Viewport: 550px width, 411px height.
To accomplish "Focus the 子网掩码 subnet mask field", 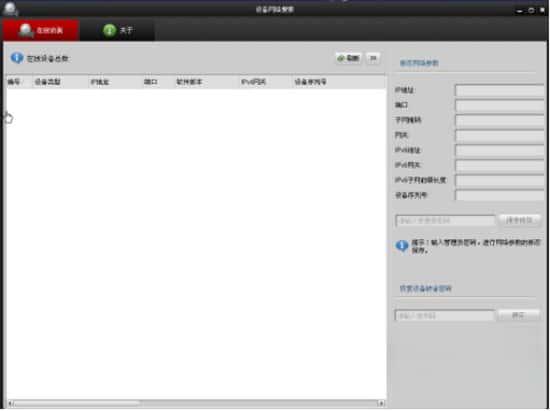I will tap(500, 121).
